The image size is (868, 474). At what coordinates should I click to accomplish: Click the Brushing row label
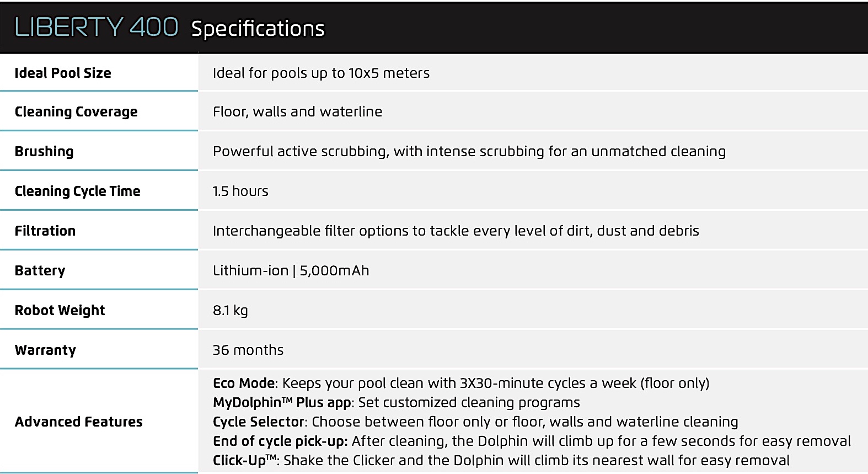click(44, 152)
